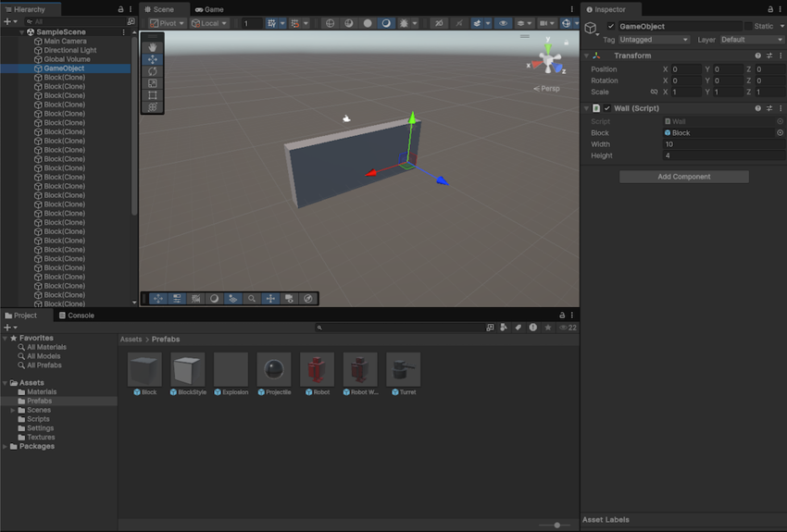Screen dimensions: 787x532
Task: Select the Scale tool in scene toolbar
Action: pyautogui.click(x=153, y=83)
